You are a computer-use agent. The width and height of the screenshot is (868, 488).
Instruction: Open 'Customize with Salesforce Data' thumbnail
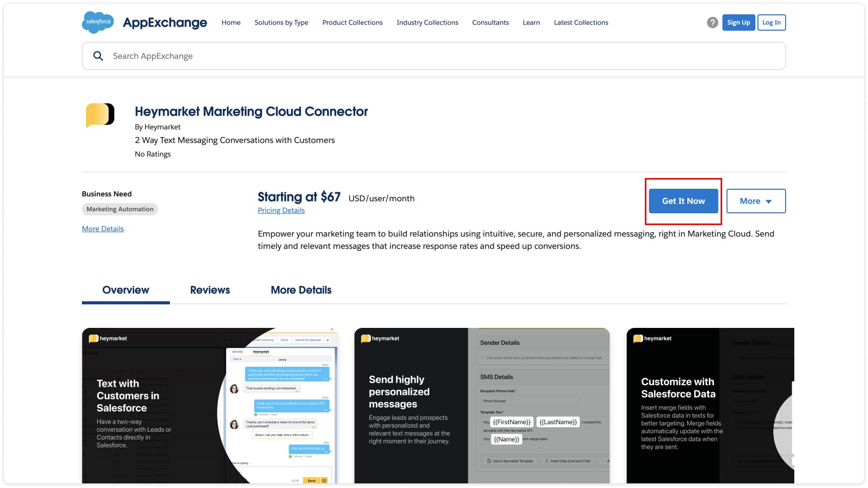click(710, 406)
